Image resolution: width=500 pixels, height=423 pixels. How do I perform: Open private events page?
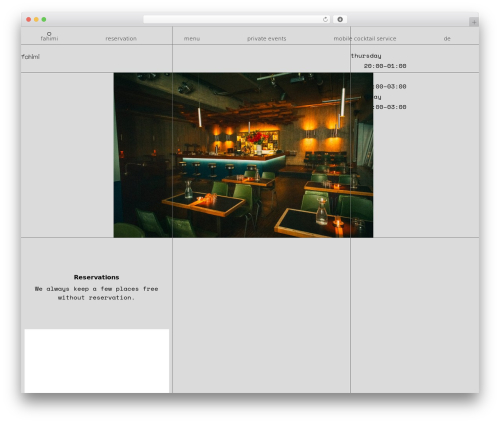coord(267,39)
